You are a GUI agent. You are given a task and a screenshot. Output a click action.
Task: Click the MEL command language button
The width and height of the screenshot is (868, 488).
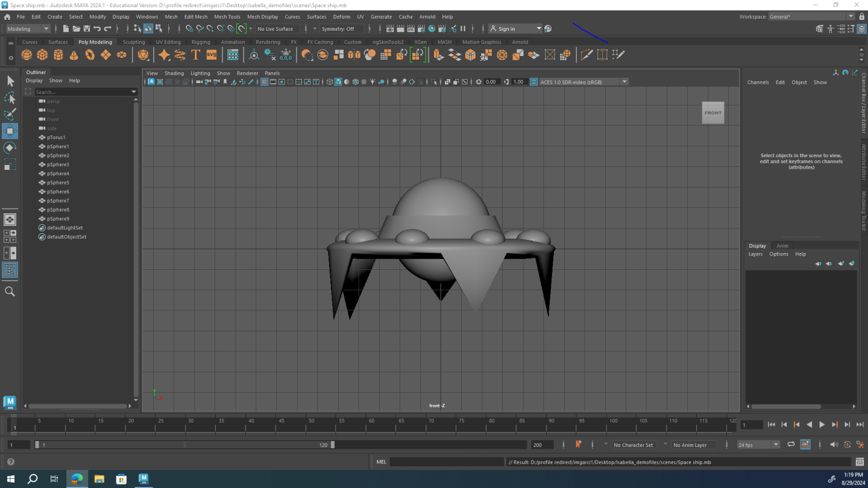click(381, 462)
